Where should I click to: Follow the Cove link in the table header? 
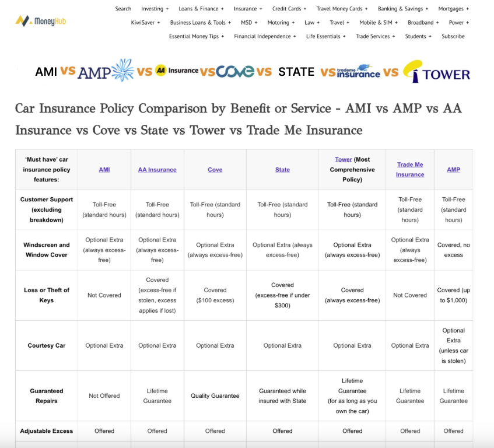coord(215,169)
